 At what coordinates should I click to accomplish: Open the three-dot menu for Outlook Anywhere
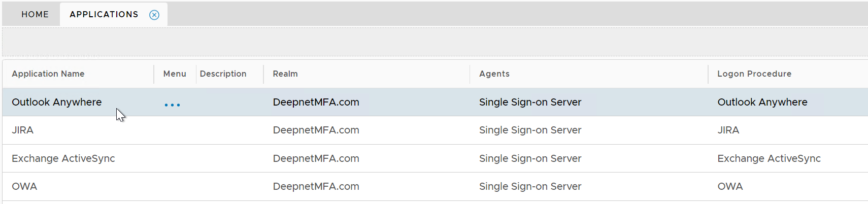coord(172,105)
